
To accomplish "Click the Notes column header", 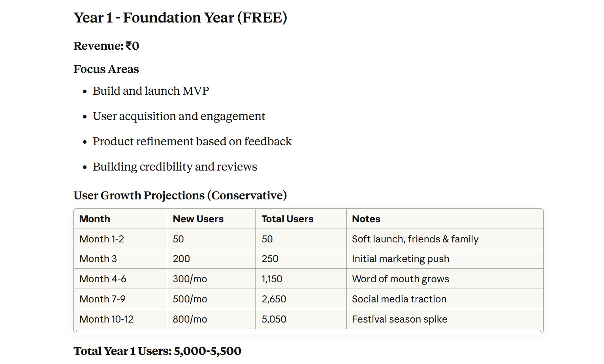I will coord(366,219).
